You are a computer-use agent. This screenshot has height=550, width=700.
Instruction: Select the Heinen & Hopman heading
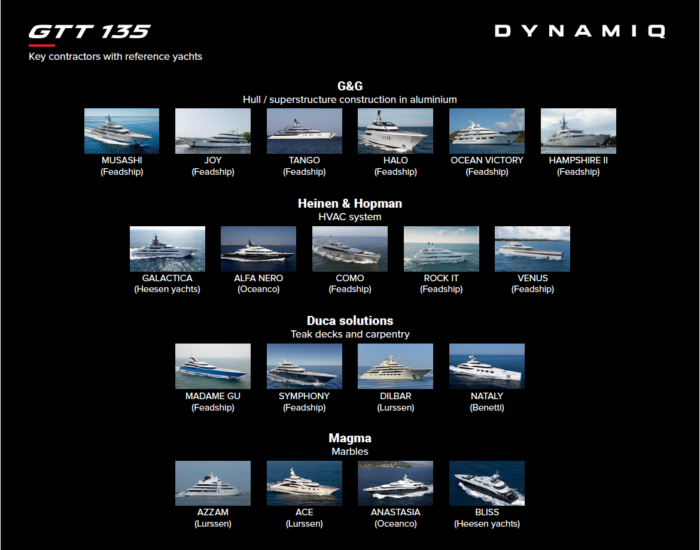(350, 204)
